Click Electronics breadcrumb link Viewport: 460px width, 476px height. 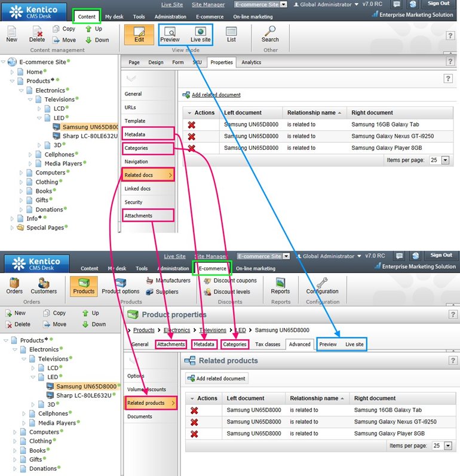pyautogui.click(x=177, y=330)
